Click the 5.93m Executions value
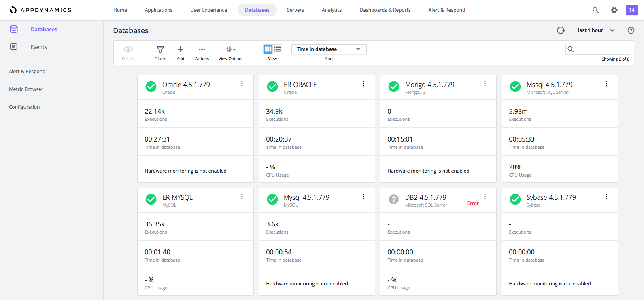This screenshot has width=644, height=300. pyautogui.click(x=518, y=111)
